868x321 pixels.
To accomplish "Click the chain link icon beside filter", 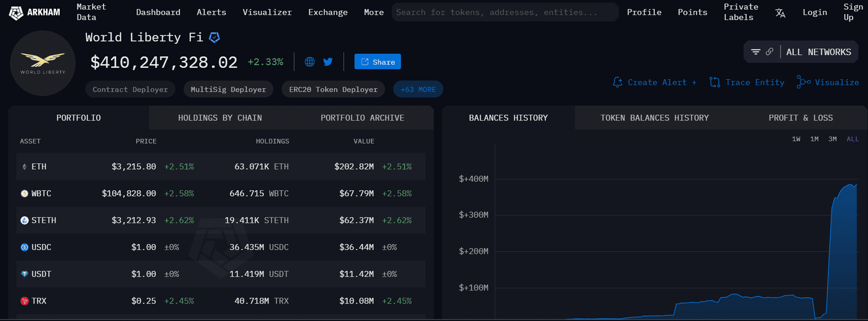I will (769, 52).
